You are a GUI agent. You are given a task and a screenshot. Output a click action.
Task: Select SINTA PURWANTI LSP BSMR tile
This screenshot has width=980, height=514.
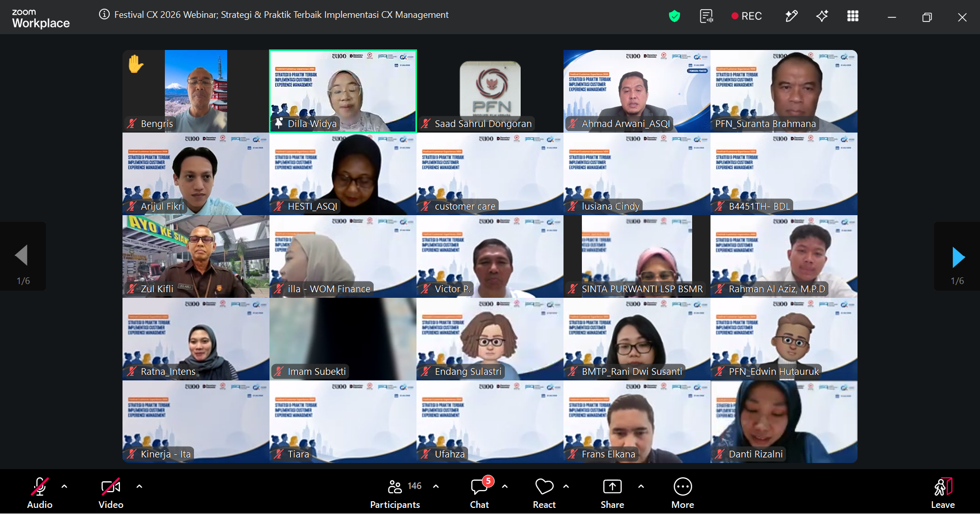[x=637, y=256]
